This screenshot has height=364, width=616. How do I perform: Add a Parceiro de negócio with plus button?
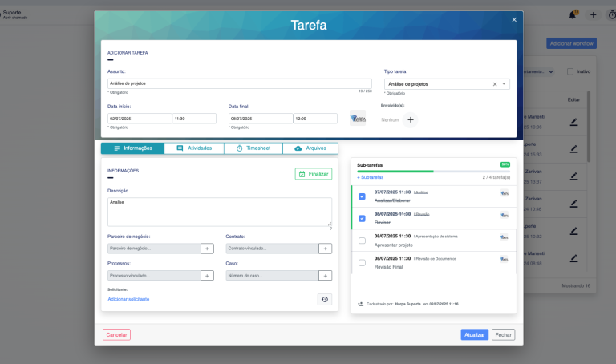(207, 249)
